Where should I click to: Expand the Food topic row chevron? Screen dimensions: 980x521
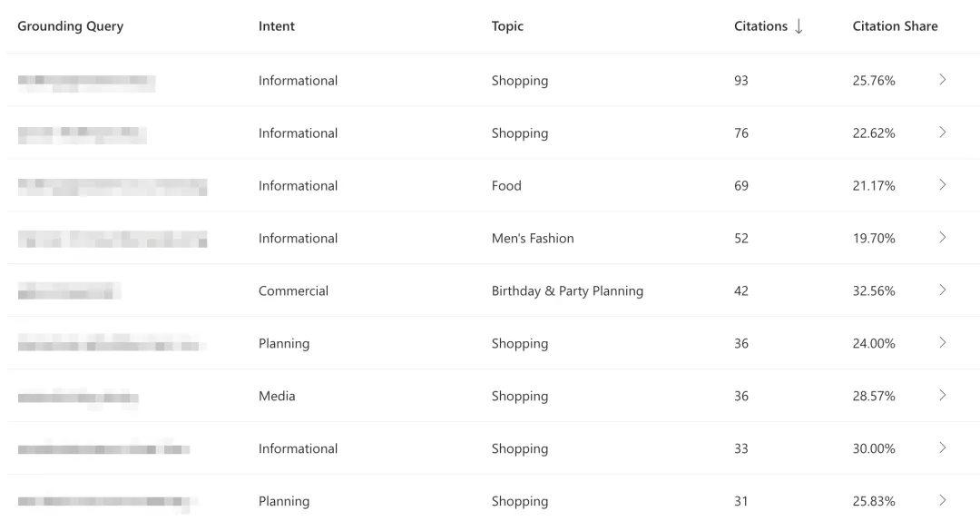[x=943, y=184]
